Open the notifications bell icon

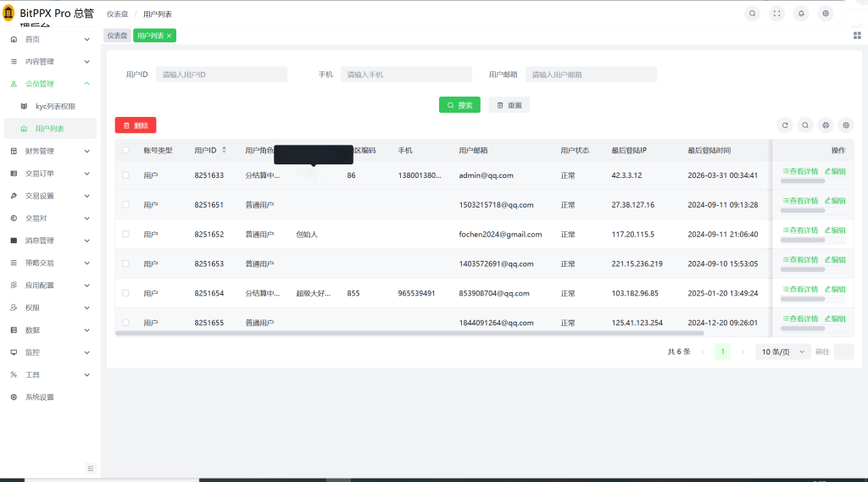(801, 14)
